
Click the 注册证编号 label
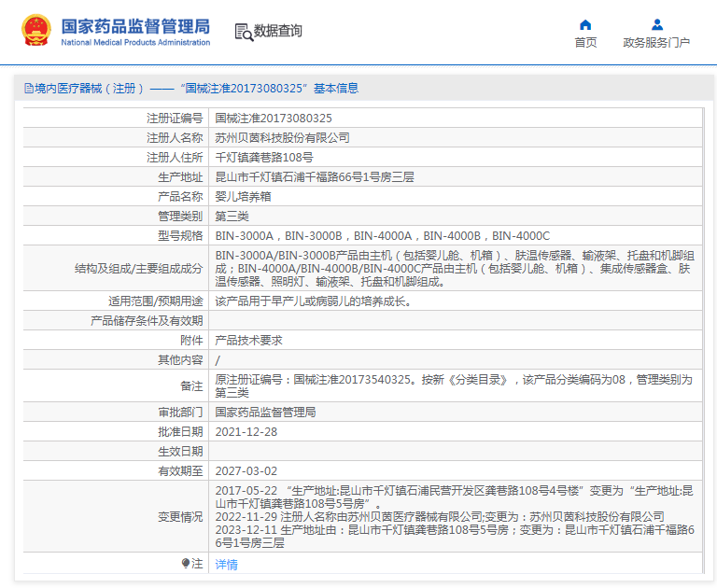coord(175,119)
